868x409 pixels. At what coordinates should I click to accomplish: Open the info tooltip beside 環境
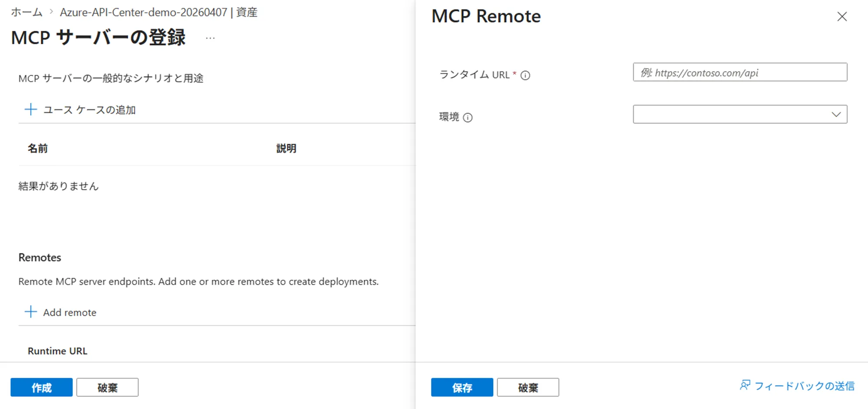click(x=467, y=118)
